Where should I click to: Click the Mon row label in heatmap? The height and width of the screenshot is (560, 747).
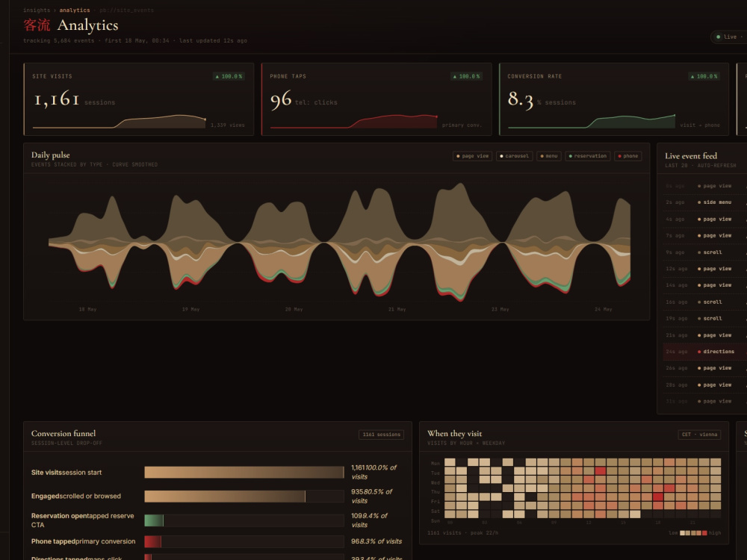pyautogui.click(x=435, y=464)
